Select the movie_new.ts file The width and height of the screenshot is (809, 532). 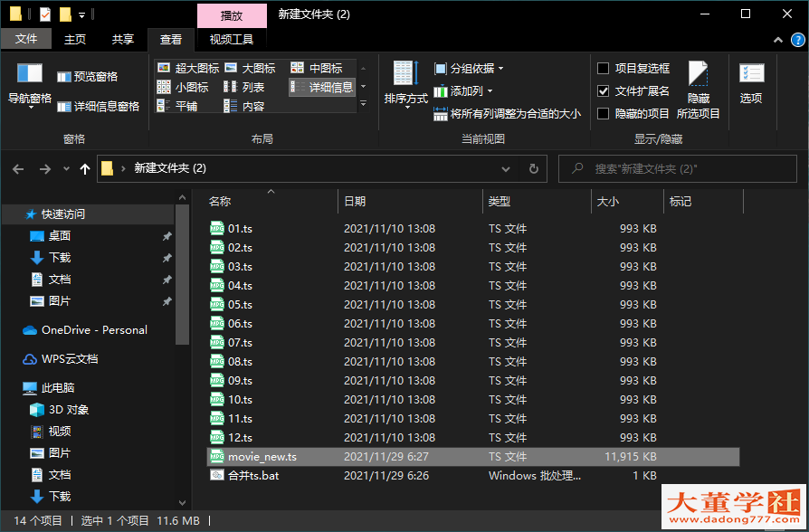pyautogui.click(x=264, y=457)
